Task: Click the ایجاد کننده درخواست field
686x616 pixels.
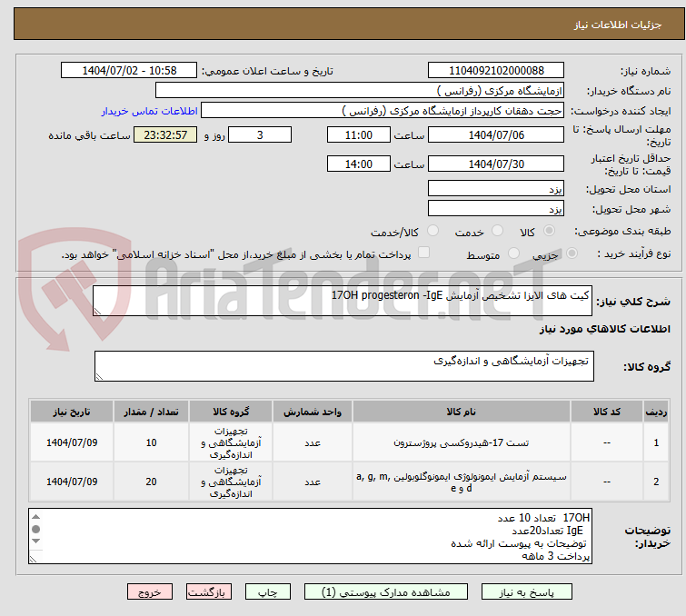Action: pyautogui.click(x=383, y=111)
